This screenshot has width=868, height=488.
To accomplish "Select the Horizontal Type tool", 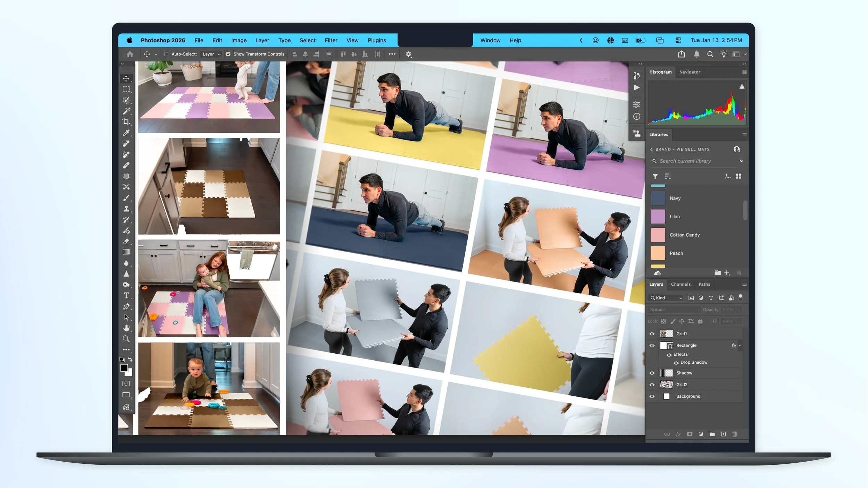I will 126,296.
